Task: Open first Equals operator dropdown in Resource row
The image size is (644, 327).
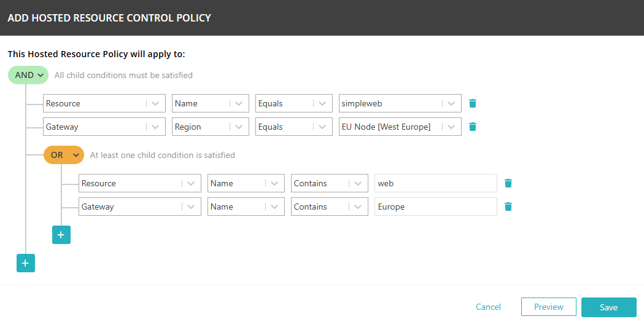Action: [x=322, y=103]
